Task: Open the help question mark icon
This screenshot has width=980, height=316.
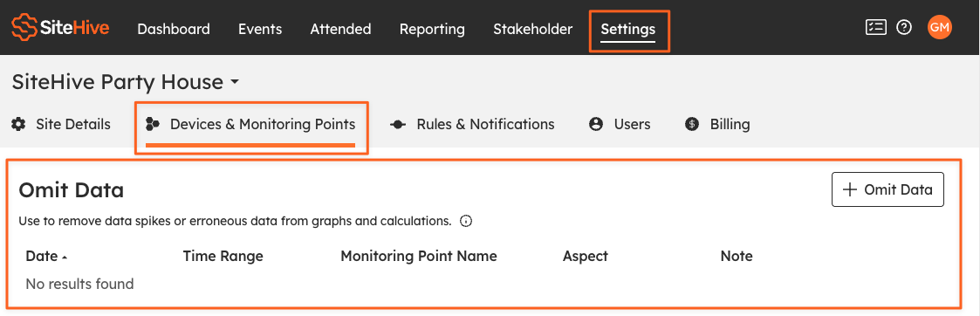Action: pyautogui.click(x=904, y=27)
